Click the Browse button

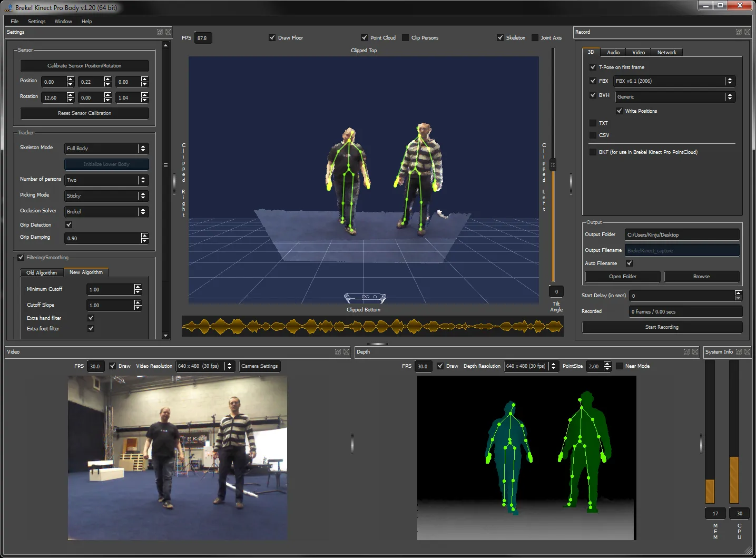coord(701,277)
